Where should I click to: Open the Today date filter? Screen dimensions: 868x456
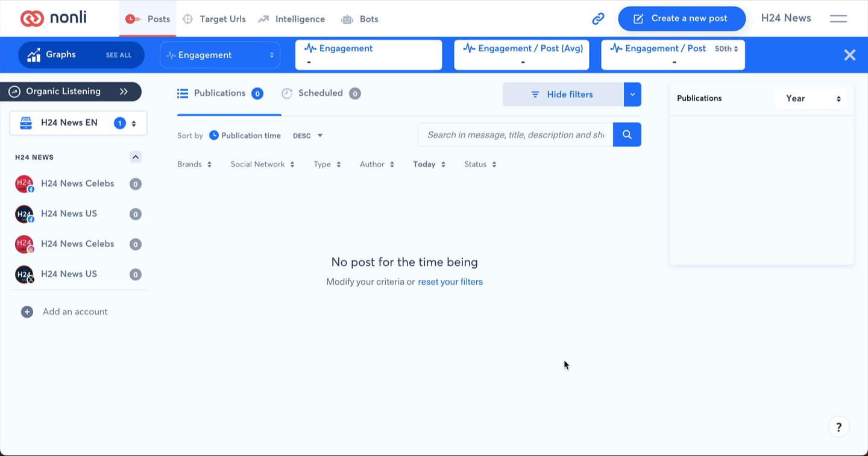pyautogui.click(x=429, y=165)
